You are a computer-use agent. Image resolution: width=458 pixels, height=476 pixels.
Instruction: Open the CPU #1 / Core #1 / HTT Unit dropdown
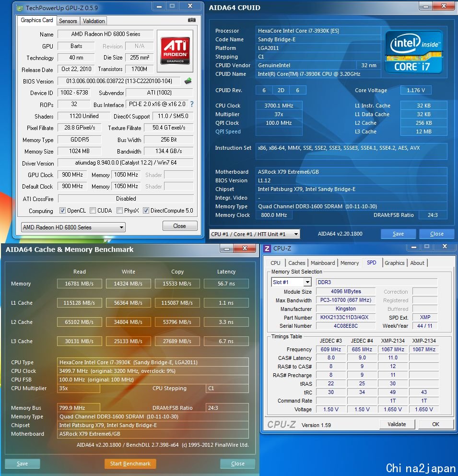(255, 234)
